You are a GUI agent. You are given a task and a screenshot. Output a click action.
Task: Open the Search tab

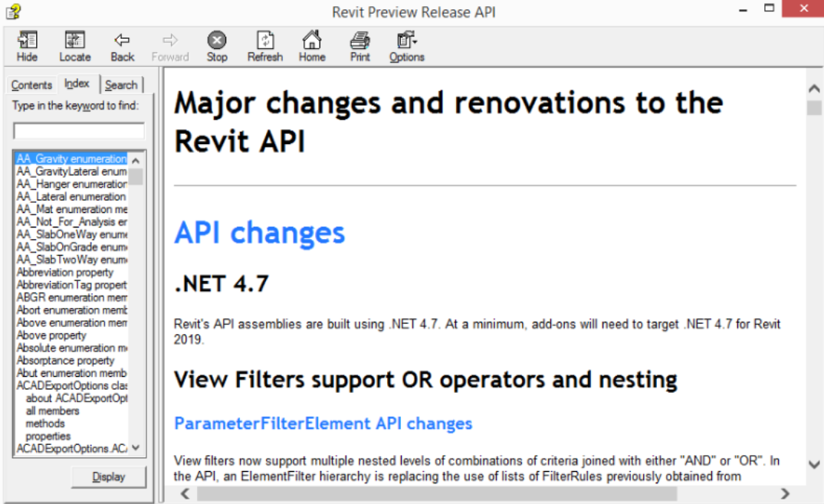pos(121,84)
